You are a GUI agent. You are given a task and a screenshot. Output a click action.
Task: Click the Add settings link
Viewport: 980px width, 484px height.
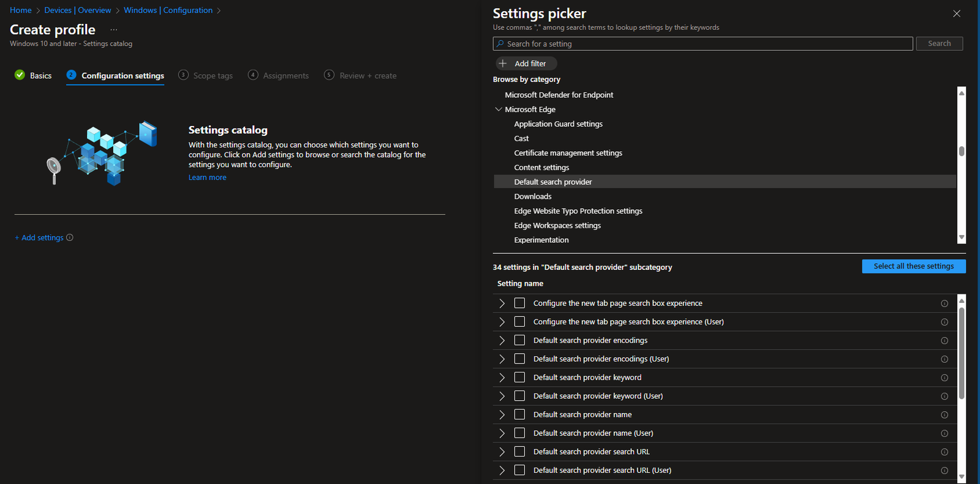(x=39, y=237)
